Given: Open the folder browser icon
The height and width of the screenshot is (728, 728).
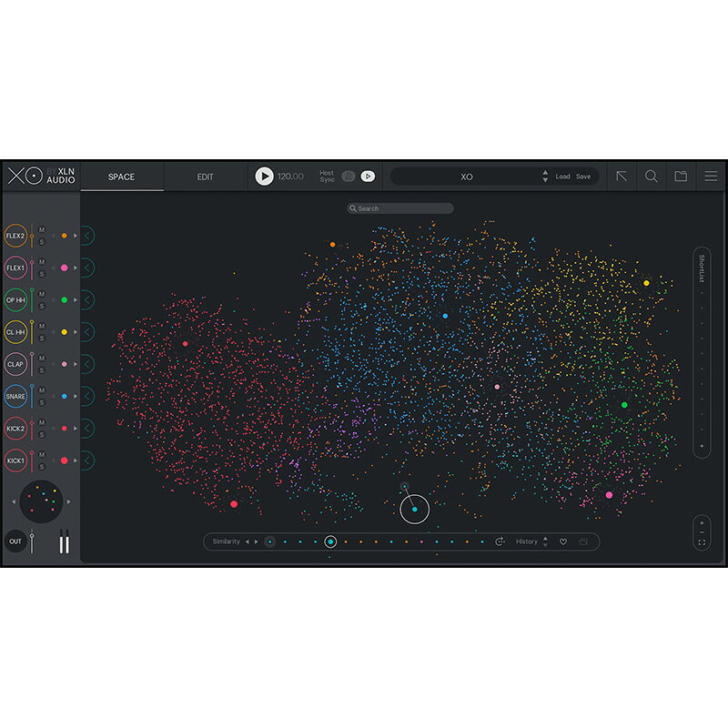Looking at the screenshot, I should pos(681,177).
